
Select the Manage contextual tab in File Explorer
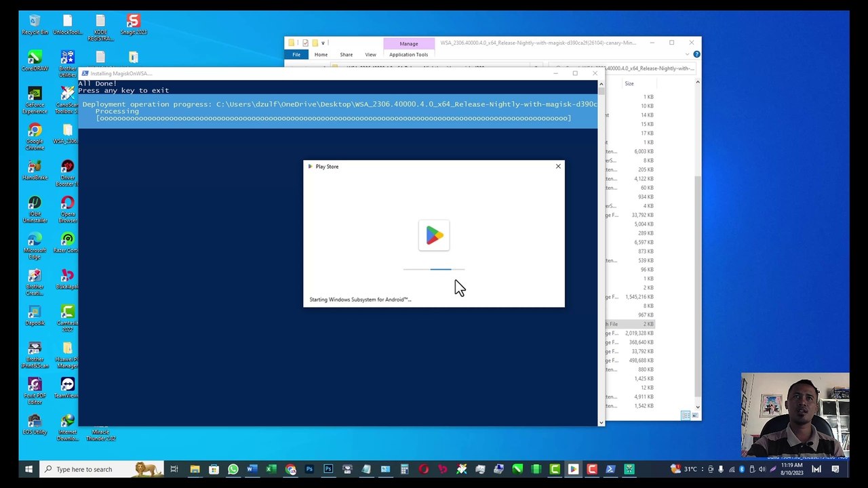pos(408,43)
